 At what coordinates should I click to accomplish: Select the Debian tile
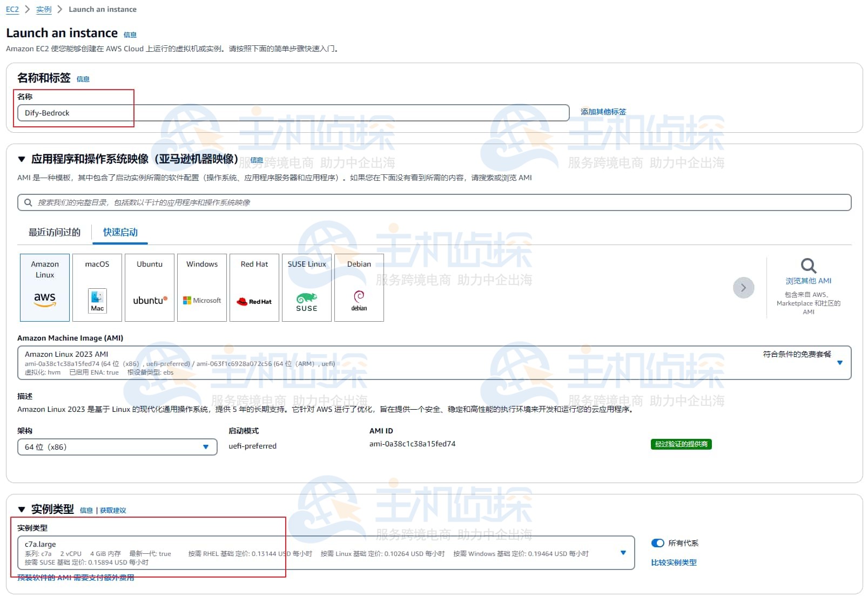click(x=359, y=288)
